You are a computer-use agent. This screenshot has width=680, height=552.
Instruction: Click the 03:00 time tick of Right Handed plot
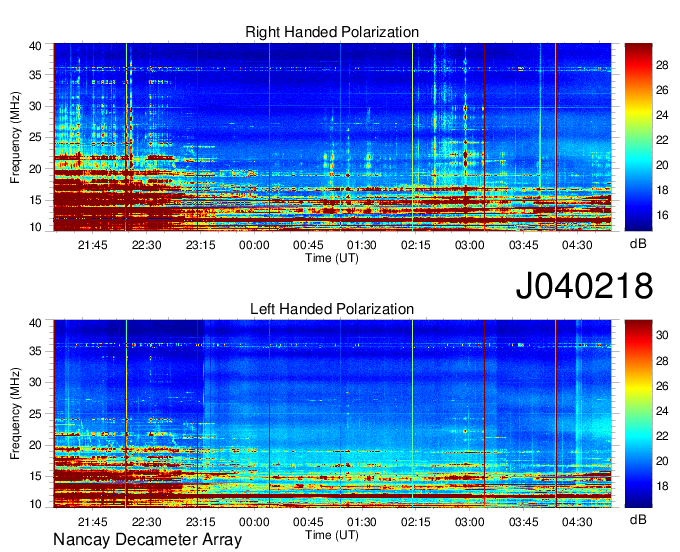[469, 245]
